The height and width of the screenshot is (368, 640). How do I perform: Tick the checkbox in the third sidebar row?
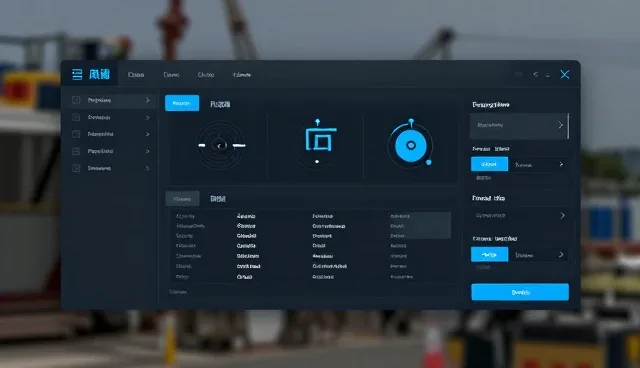(x=76, y=134)
